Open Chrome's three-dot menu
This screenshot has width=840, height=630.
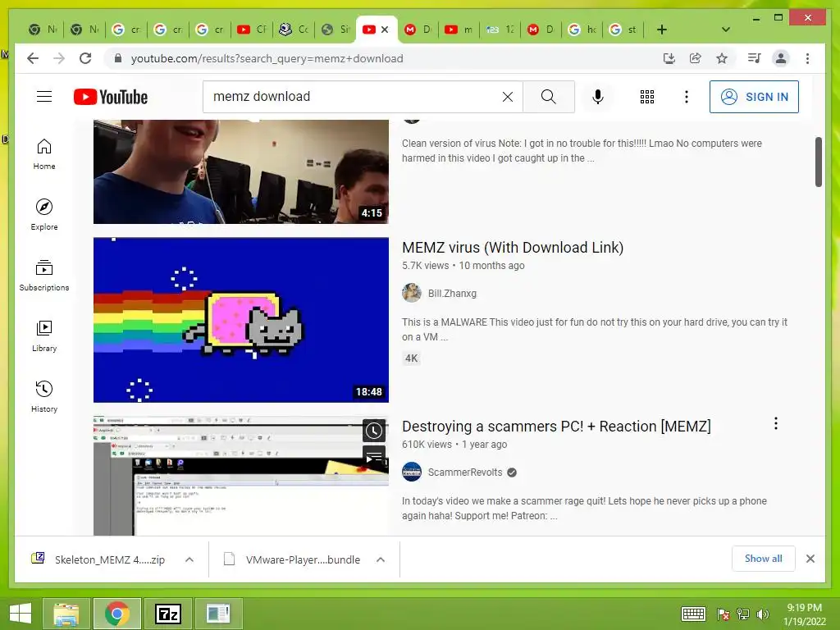point(807,58)
